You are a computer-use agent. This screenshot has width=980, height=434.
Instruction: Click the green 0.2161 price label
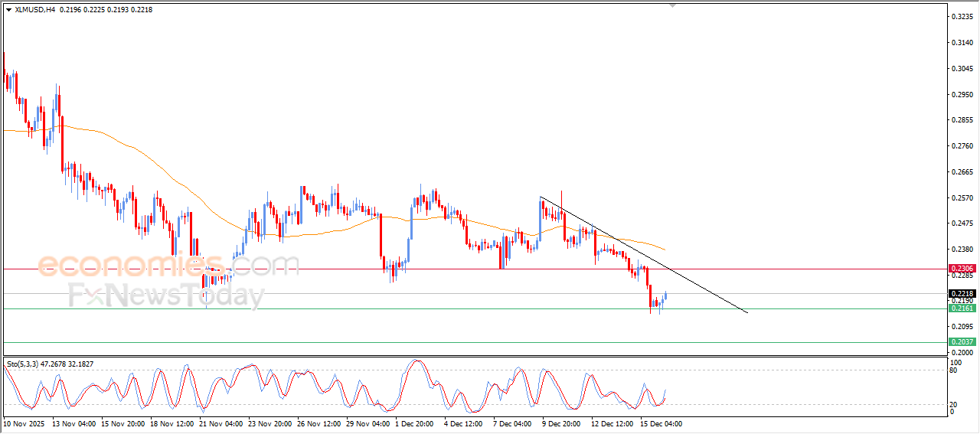click(961, 308)
